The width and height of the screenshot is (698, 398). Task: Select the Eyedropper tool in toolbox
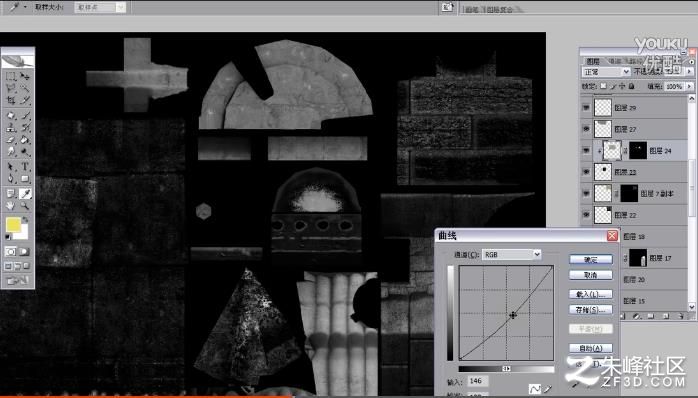(25, 193)
